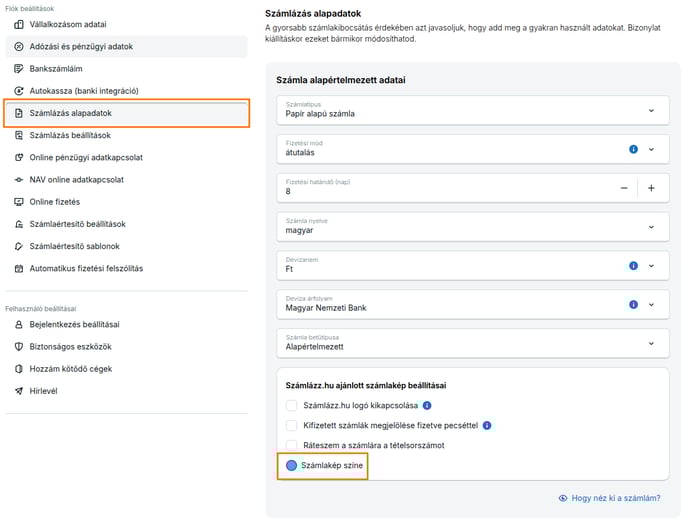Enable Számlázz.hu logó kikapcsolása checkbox
Screen dimensions: 688x527
click(x=291, y=405)
